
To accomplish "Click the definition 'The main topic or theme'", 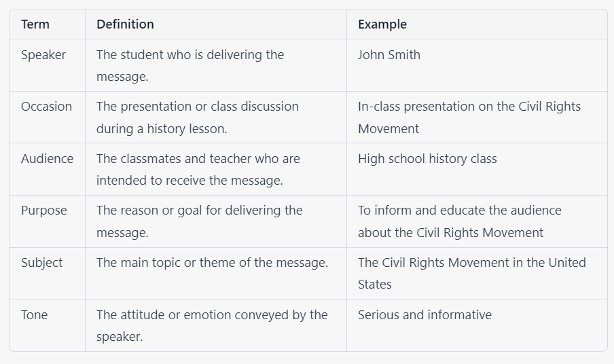I will pos(212,263).
